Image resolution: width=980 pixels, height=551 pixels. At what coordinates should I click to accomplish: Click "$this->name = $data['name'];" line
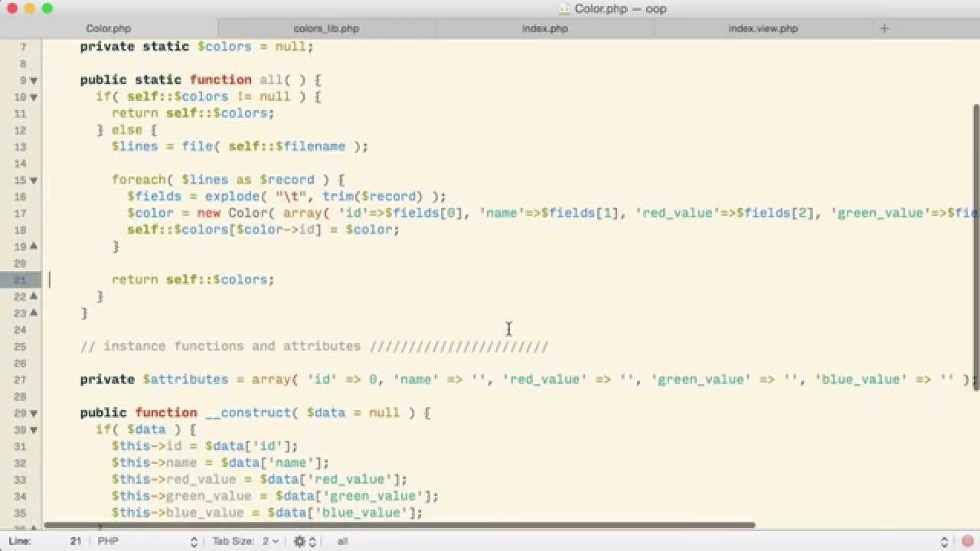tap(220, 463)
